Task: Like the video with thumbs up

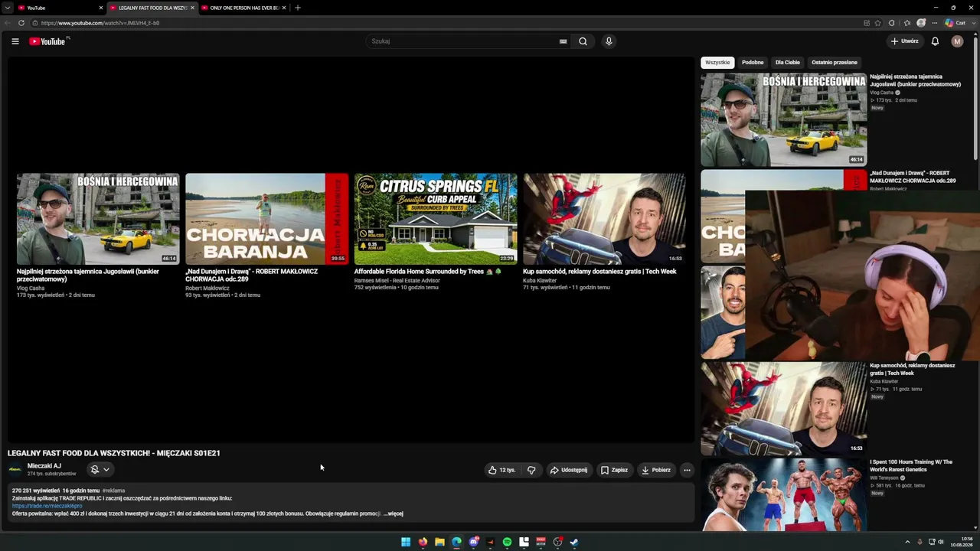Action: point(502,470)
